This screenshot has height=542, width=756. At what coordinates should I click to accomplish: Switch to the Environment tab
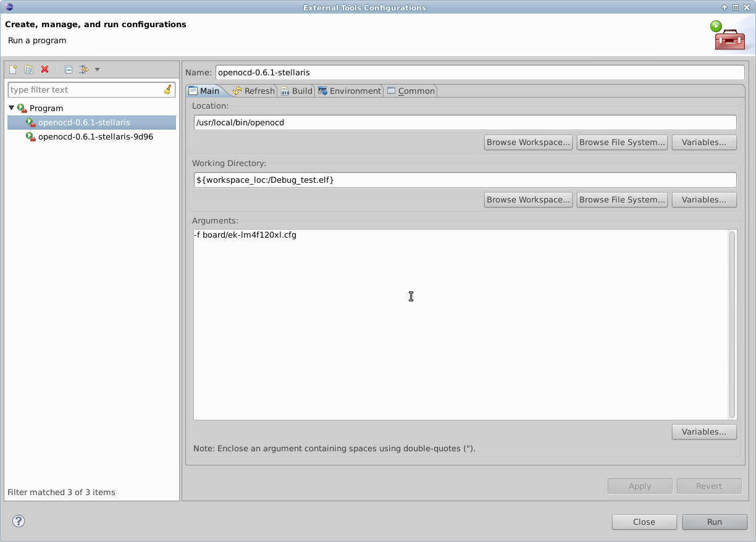(350, 91)
